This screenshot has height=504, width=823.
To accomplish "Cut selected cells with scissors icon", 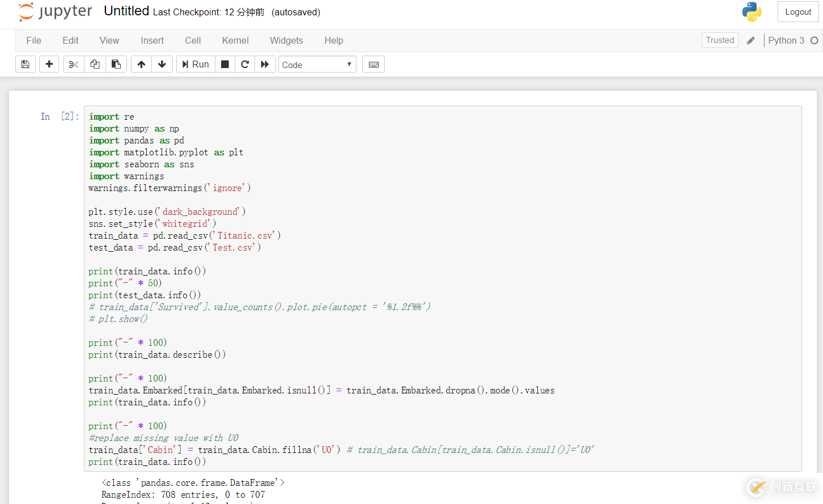I will pyautogui.click(x=74, y=65).
